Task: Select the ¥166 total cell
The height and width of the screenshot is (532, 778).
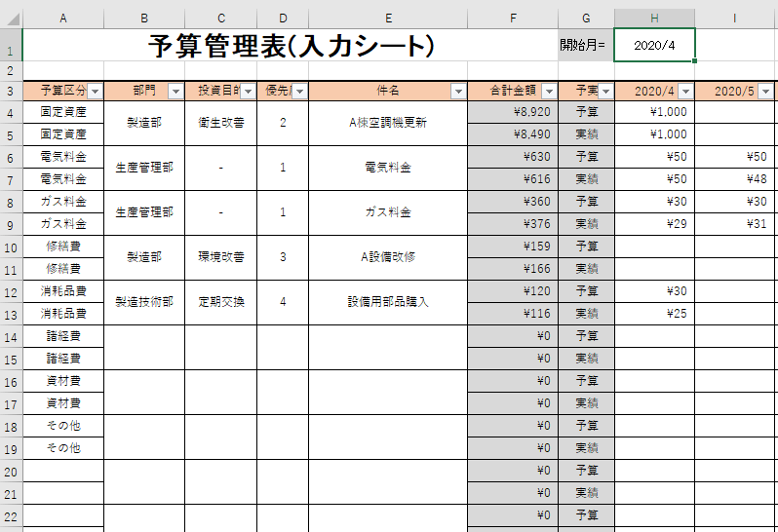Action: pos(513,269)
